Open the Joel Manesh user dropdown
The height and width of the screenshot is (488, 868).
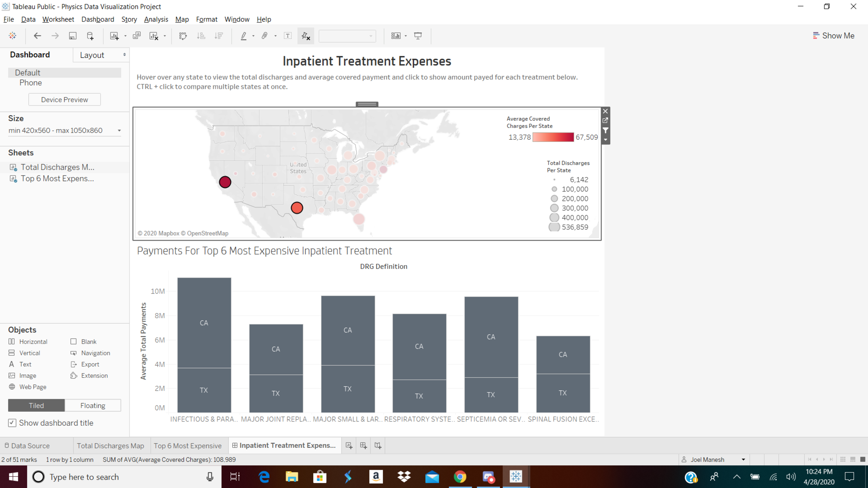click(743, 460)
